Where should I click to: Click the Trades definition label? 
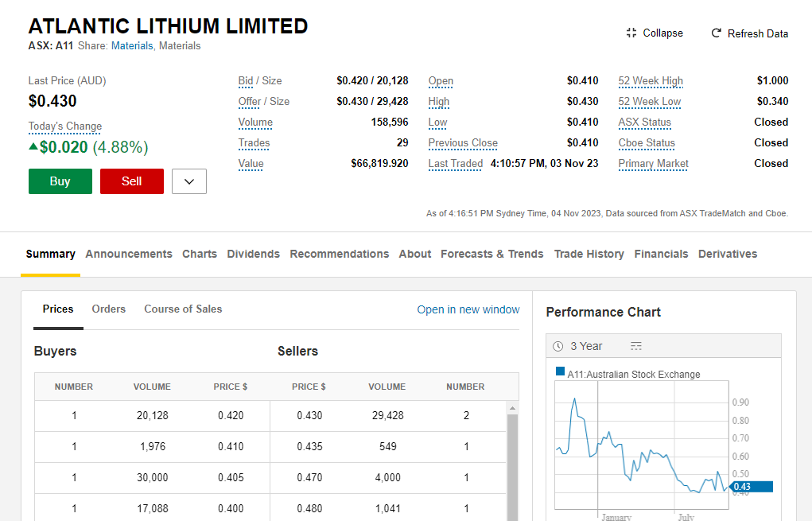point(254,143)
